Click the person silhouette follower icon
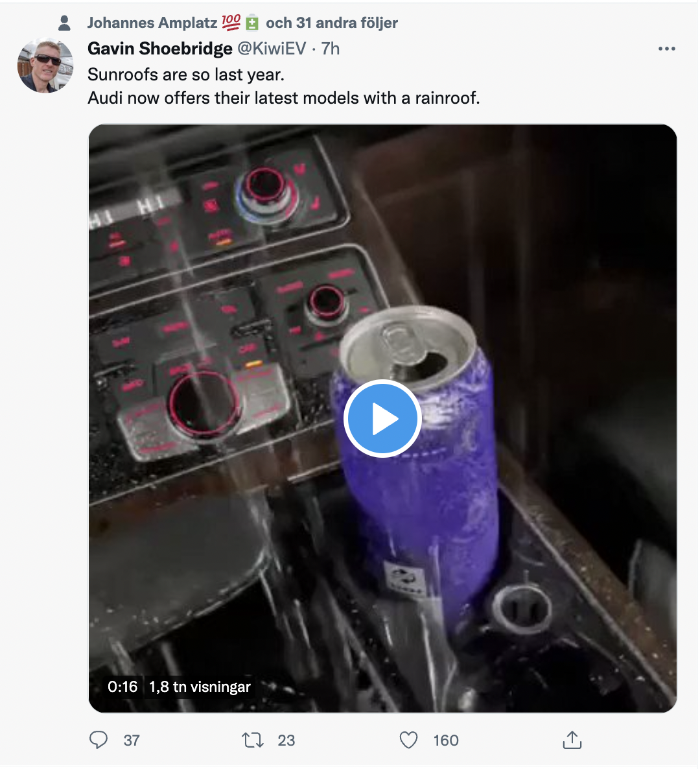Screen dimensions: 700x769 pos(64,23)
